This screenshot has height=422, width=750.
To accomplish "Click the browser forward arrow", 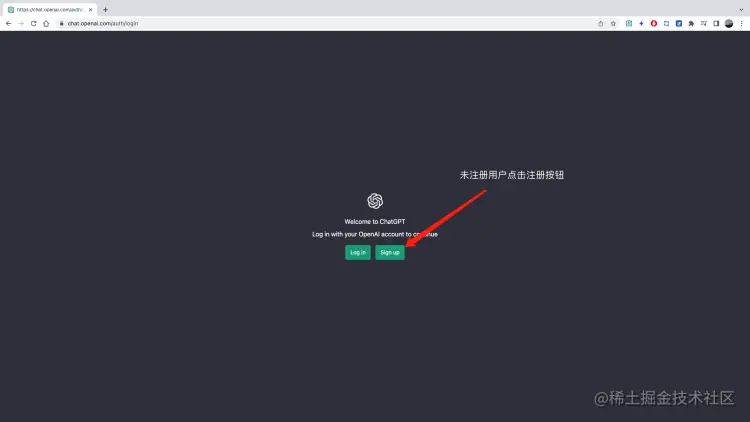I will click(x=21, y=23).
